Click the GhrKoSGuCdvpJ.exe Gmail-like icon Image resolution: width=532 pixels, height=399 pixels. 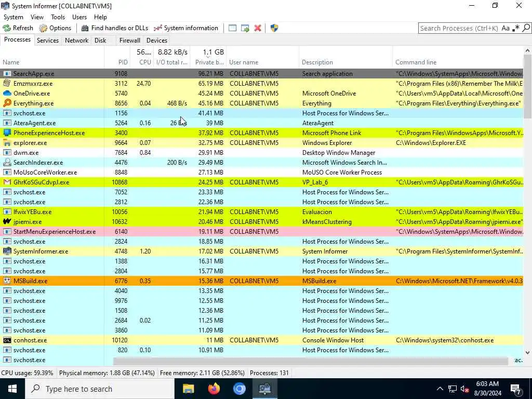[x=7, y=182]
